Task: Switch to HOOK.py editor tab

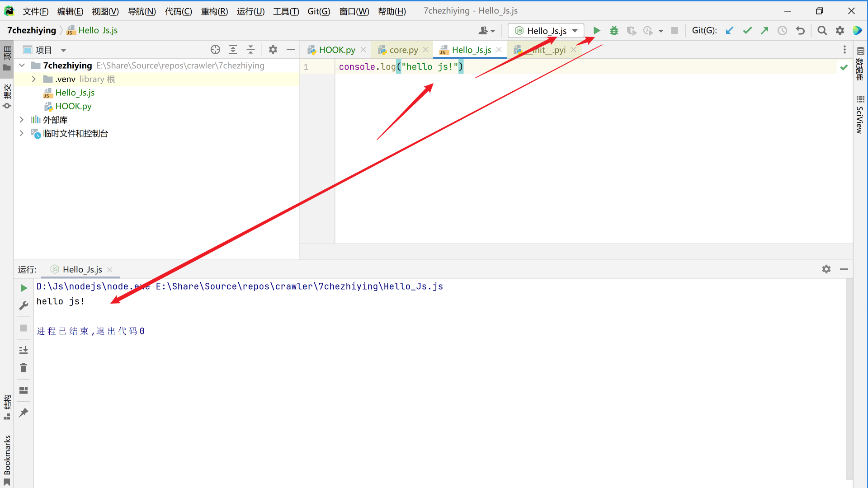Action: click(337, 50)
